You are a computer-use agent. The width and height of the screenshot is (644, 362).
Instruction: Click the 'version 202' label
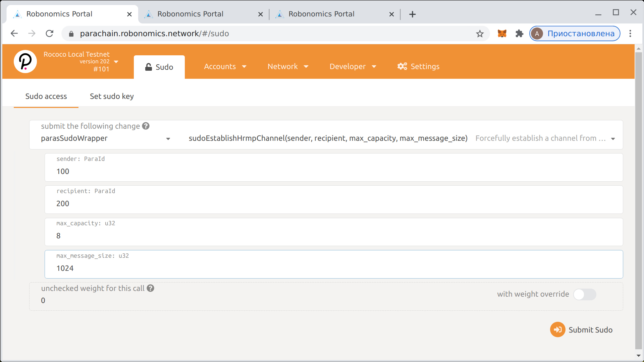point(95,62)
